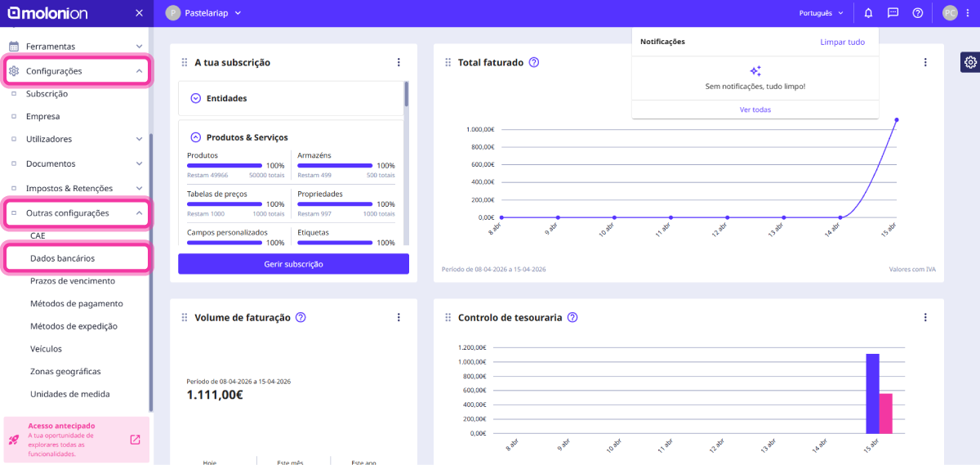Screen dimensions: 980x465
Task: Expand the Utilizadores submenu
Action: (139, 140)
